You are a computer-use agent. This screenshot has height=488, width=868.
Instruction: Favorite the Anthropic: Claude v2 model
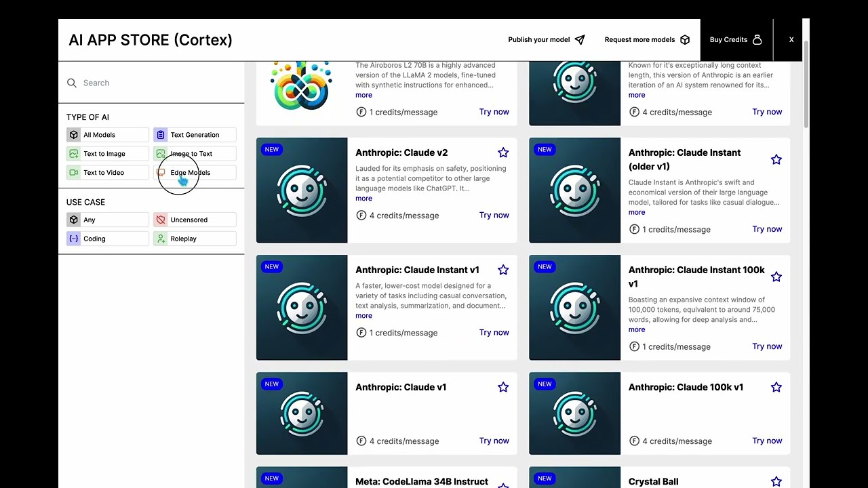point(503,152)
